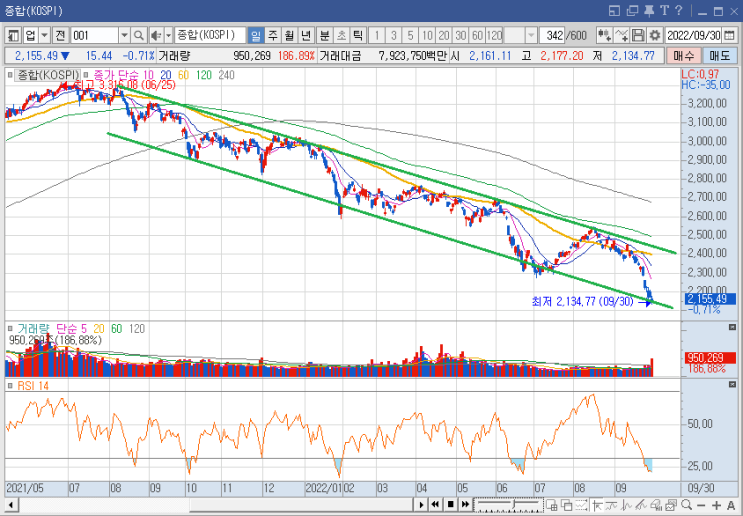This screenshot has width=743, height=516.
Task: Open the calendar date picker icon
Action: pyautogui.click(x=730, y=35)
